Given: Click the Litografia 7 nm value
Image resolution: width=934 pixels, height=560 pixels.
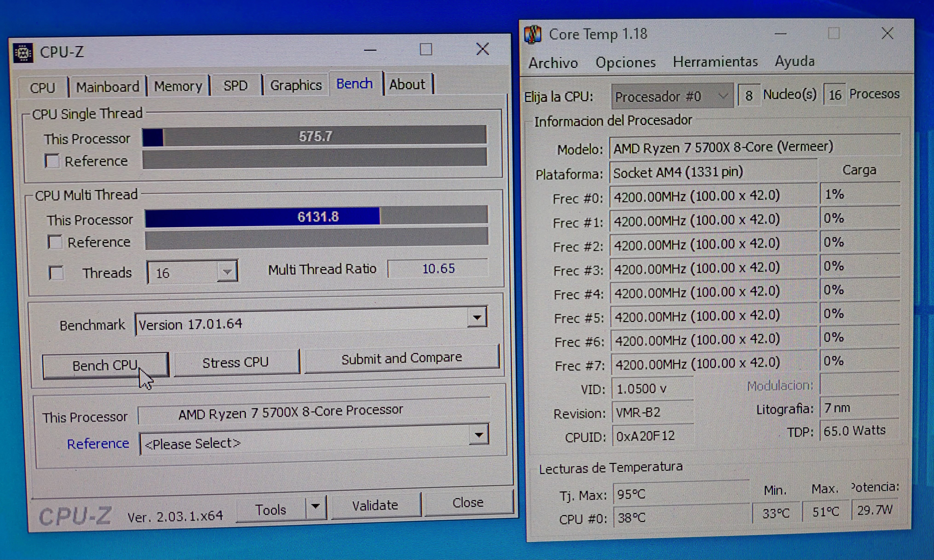Looking at the screenshot, I should [859, 408].
